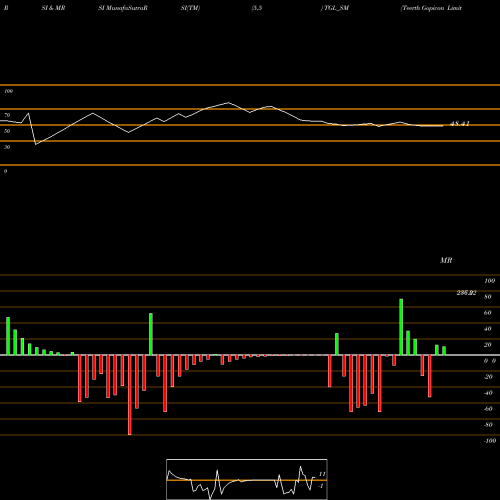500x500 pixels.
Task: Click the '30' level label on RSI axis
Action: pyautogui.click(x=7, y=147)
